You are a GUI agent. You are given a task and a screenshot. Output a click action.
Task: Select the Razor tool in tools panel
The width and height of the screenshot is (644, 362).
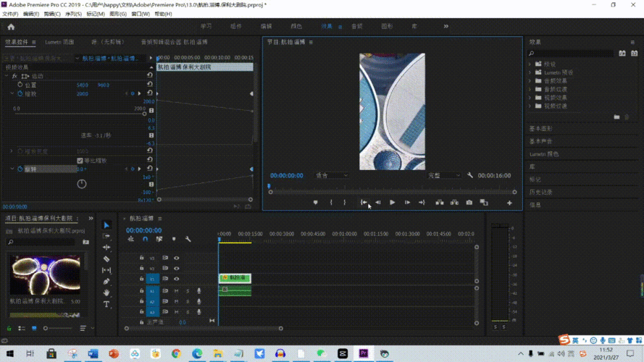coord(106,258)
